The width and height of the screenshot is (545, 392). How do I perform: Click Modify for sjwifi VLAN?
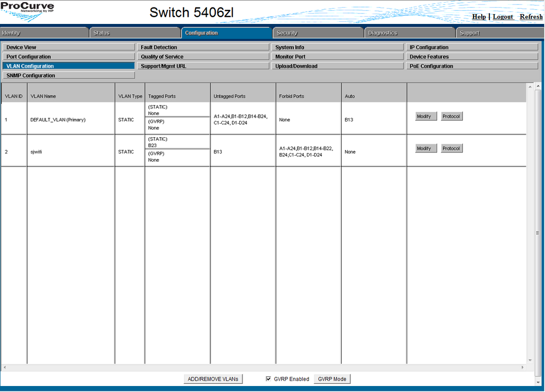point(426,148)
